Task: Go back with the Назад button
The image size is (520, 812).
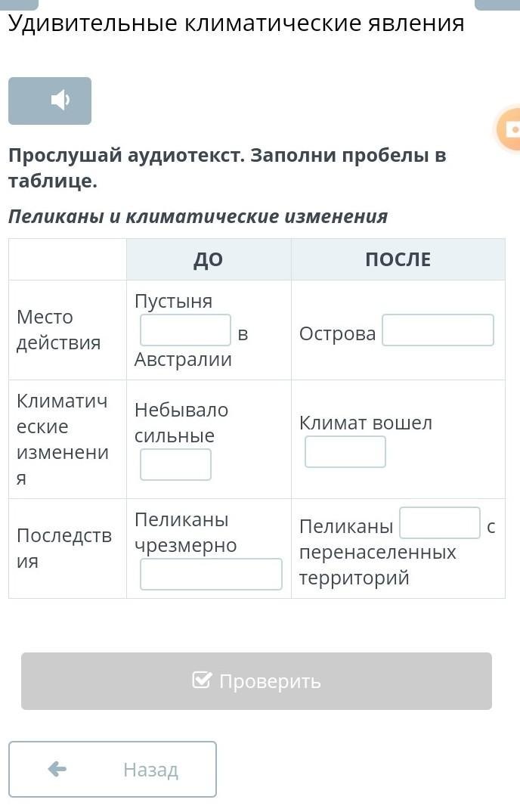Action: 113,770
